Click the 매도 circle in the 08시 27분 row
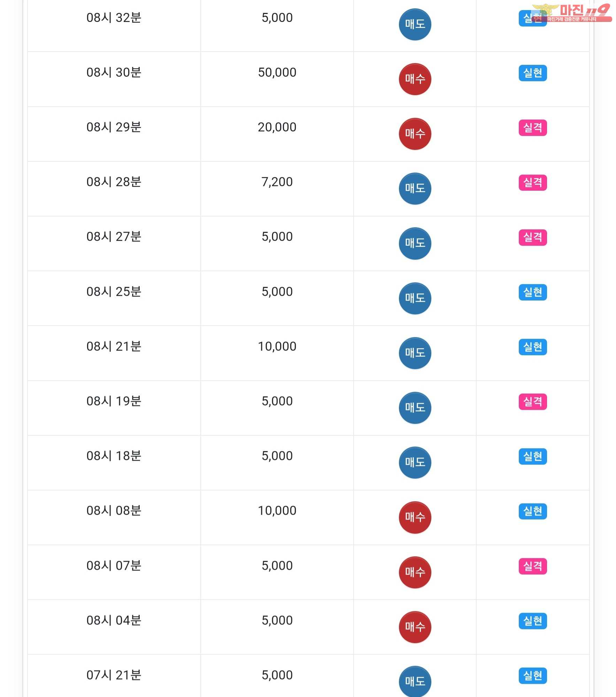Viewport: 616px width, 697px height. (415, 243)
